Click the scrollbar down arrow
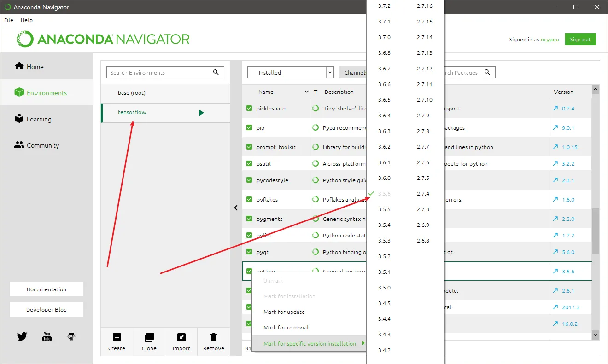This screenshot has width=608, height=364. click(x=596, y=335)
